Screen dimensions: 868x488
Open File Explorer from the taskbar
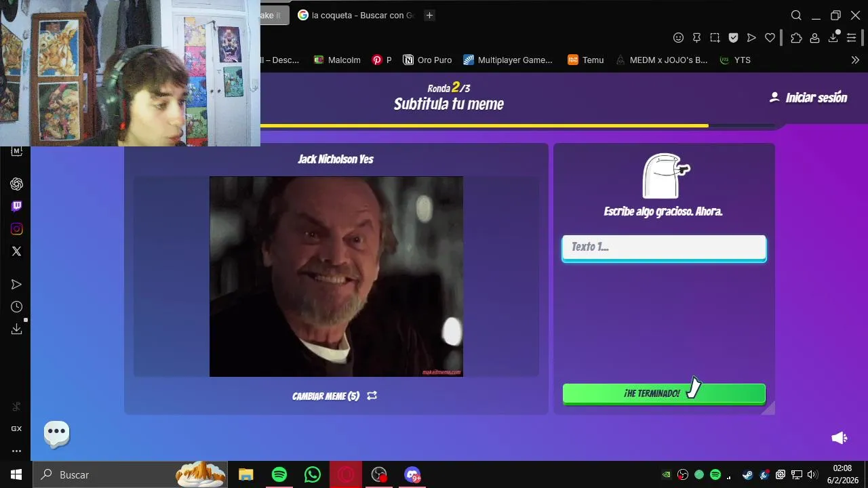point(245,474)
